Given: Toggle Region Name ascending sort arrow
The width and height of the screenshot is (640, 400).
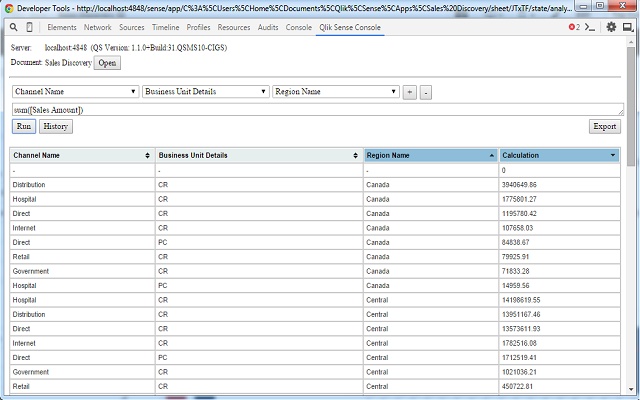Looking at the screenshot, I should (491, 156).
